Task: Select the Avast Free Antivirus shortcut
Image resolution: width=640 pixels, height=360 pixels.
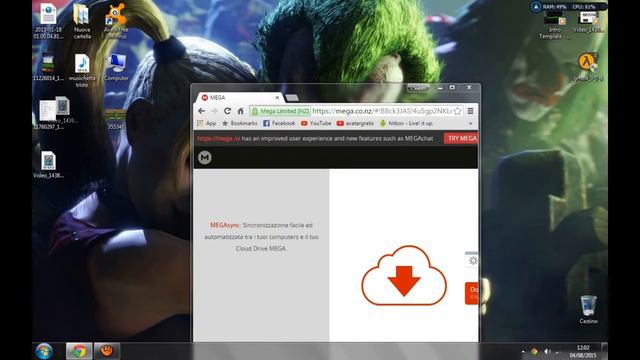Action: click(x=116, y=22)
